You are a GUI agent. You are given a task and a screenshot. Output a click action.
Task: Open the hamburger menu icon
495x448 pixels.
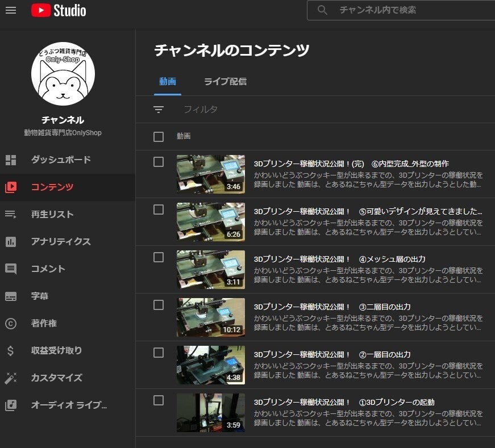[11, 10]
